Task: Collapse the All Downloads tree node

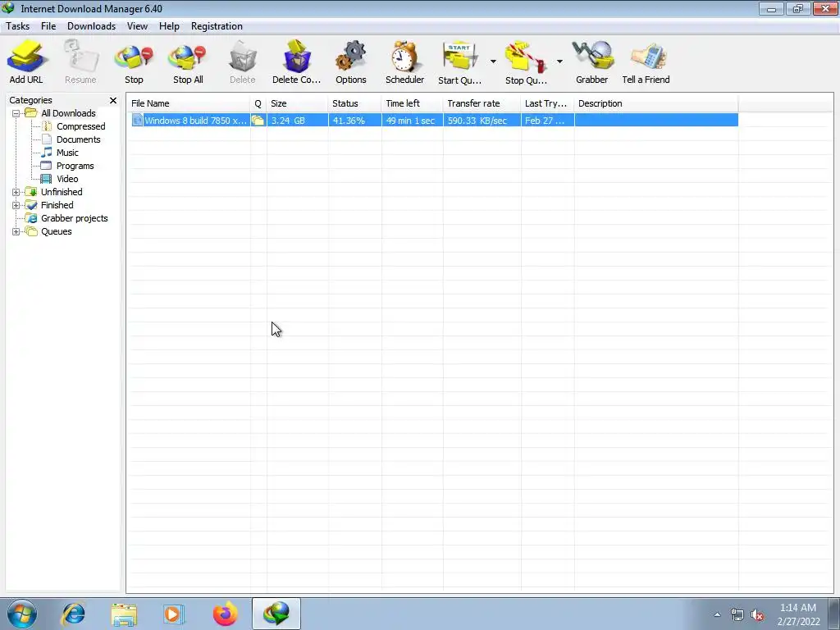Action: coord(16,113)
